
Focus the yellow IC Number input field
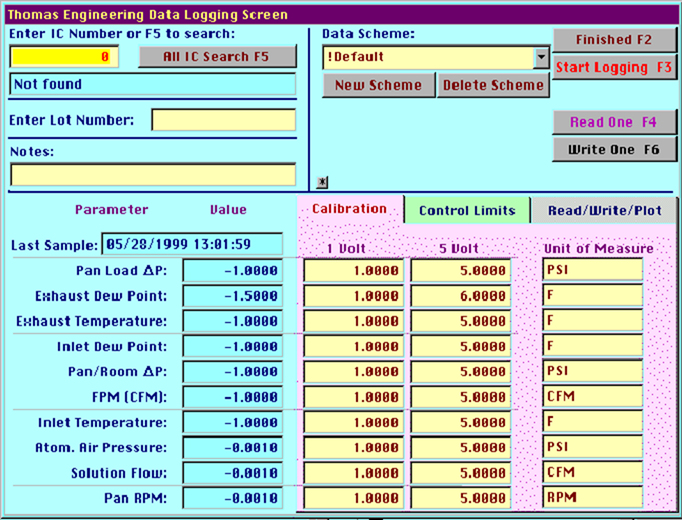click(x=64, y=57)
